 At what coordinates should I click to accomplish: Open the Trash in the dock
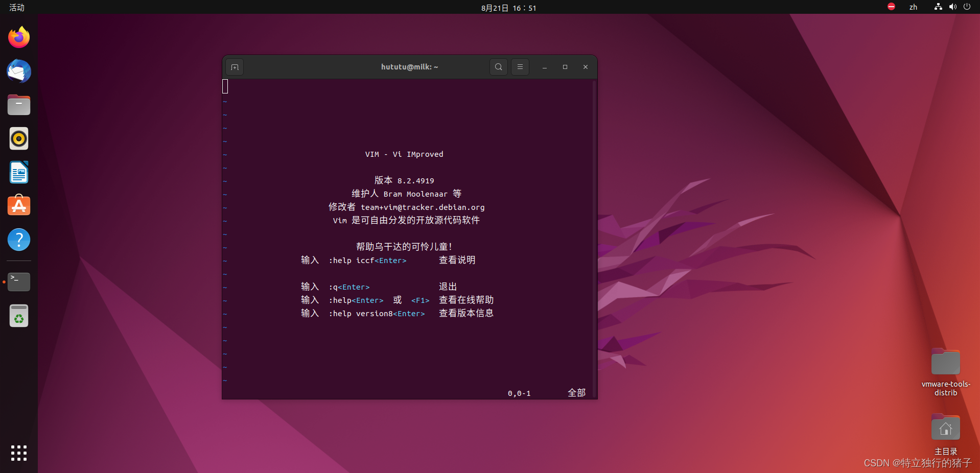pos(19,316)
